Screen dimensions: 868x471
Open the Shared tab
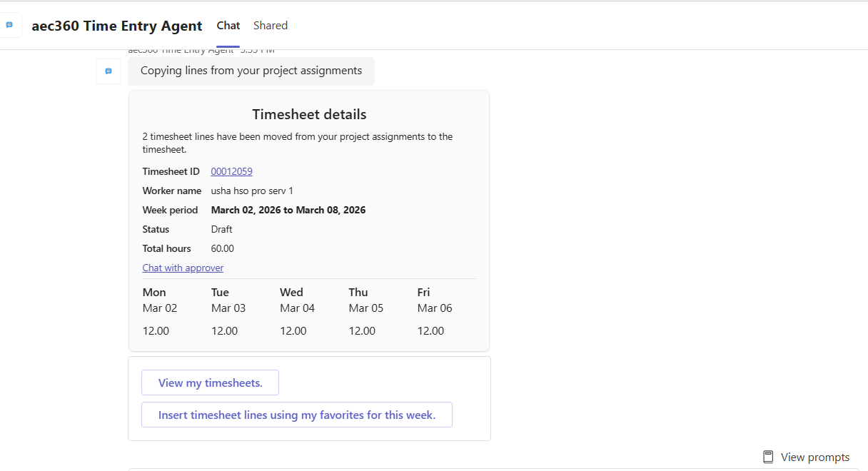270,26
